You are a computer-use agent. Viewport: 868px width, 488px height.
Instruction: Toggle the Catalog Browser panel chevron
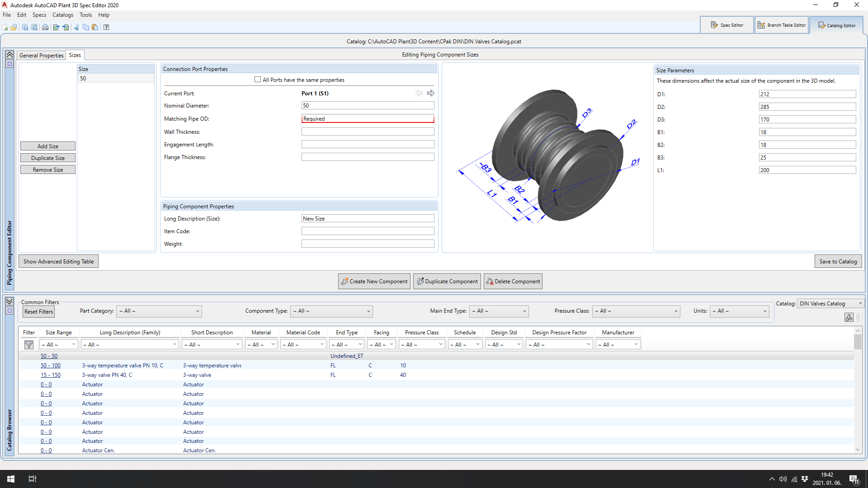click(9, 301)
